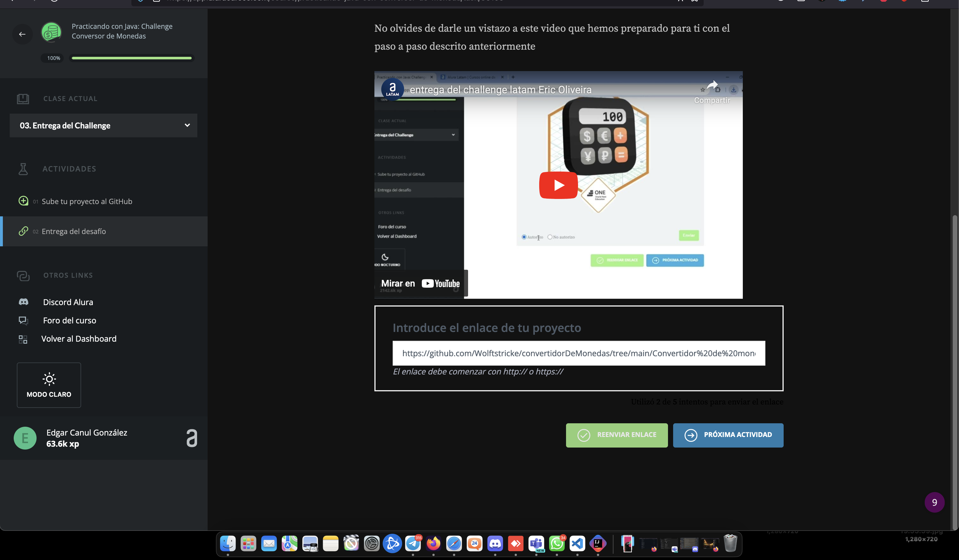The image size is (959, 560).
Task: Open AnyDesk from the dock
Action: click(x=516, y=543)
